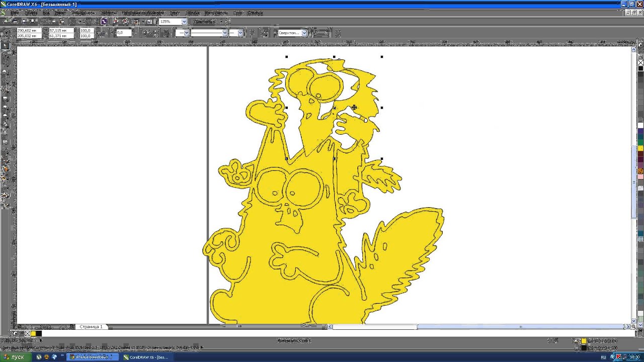This screenshot has width=644, height=362.
Task: Click the center X marker of selection
Action: (x=335, y=108)
